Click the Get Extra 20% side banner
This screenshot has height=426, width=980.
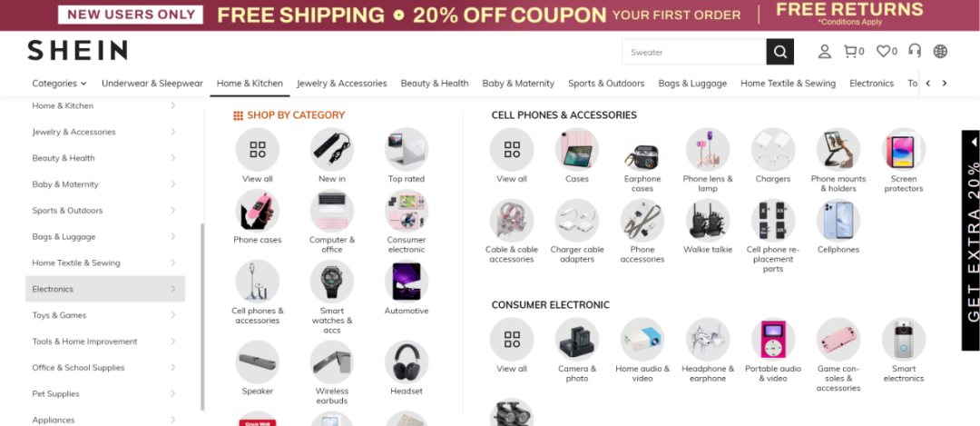click(970, 241)
